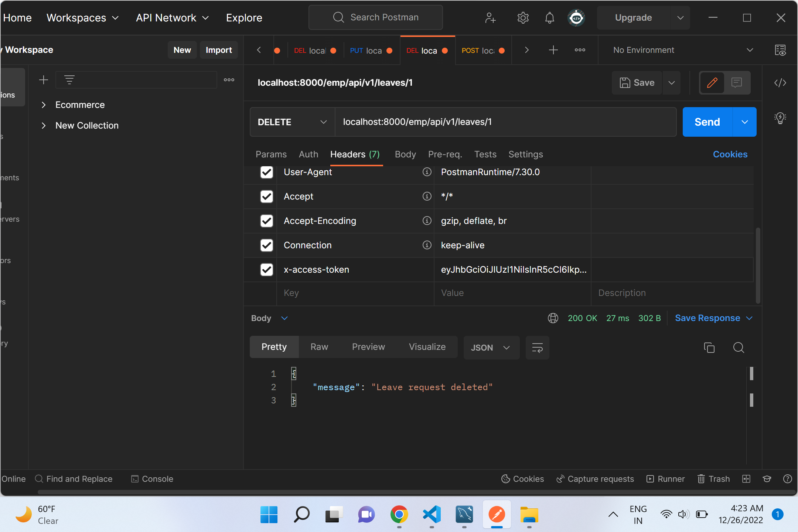Switch to the Tests tab
798x532 pixels.
pos(485,154)
